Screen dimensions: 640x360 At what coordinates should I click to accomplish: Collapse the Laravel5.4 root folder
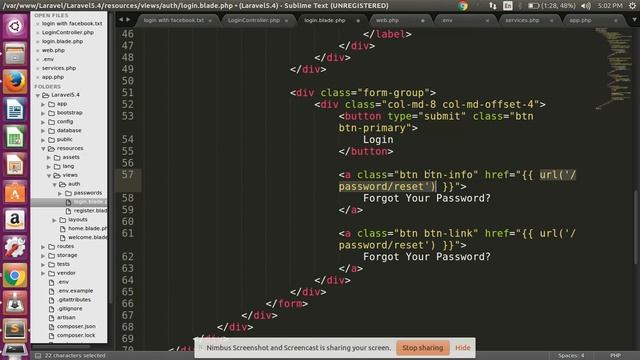pyautogui.click(x=38, y=95)
